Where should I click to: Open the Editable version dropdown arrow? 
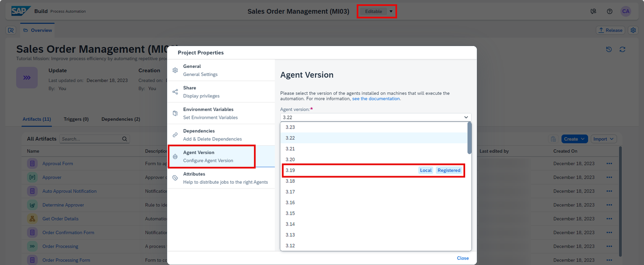(391, 11)
